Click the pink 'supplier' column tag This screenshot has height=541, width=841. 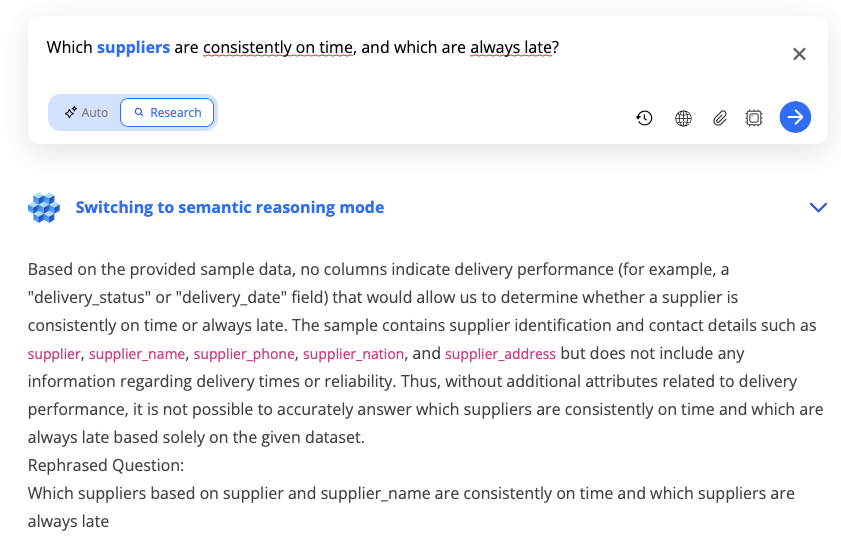[54, 354]
